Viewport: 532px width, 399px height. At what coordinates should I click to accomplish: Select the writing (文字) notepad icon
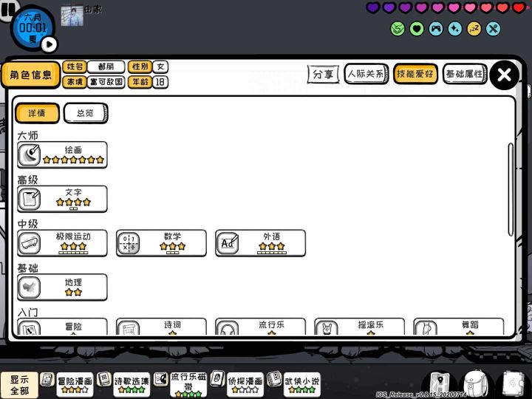pyautogui.click(x=29, y=199)
